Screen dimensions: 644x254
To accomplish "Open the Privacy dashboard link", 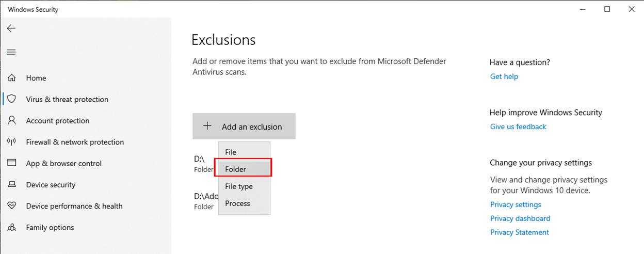I will click(x=520, y=218).
